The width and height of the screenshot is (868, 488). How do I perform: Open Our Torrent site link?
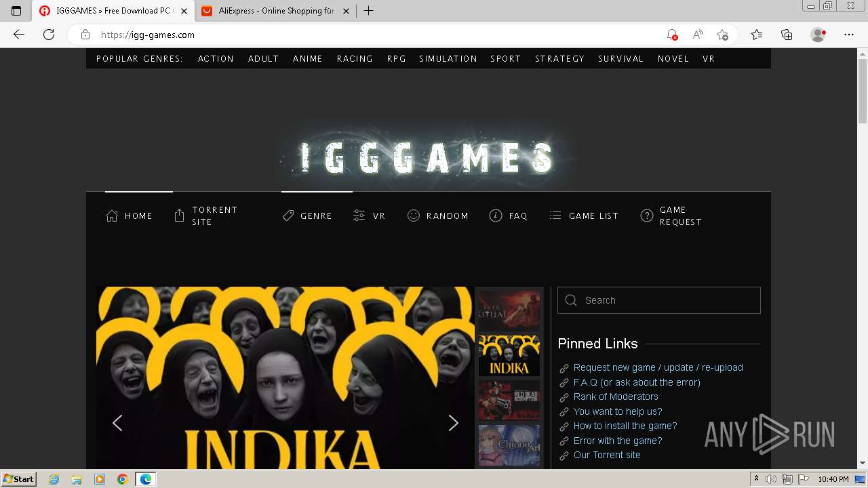[x=607, y=455]
